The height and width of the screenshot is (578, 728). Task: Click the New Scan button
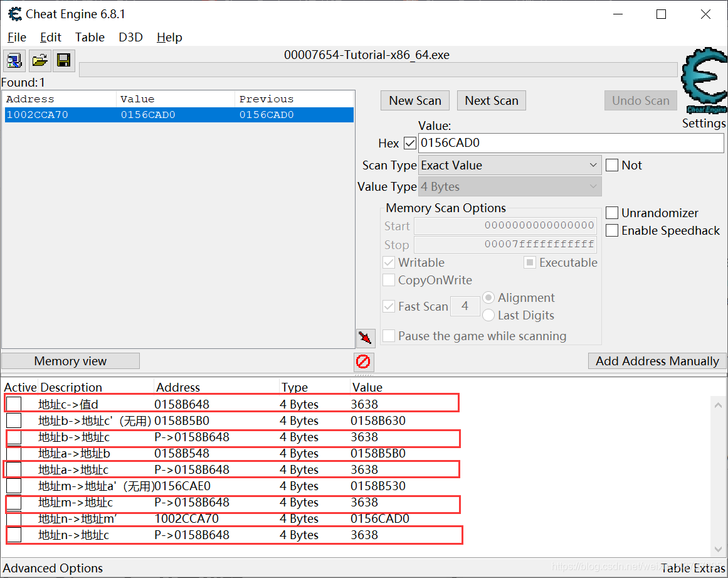tap(415, 101)
